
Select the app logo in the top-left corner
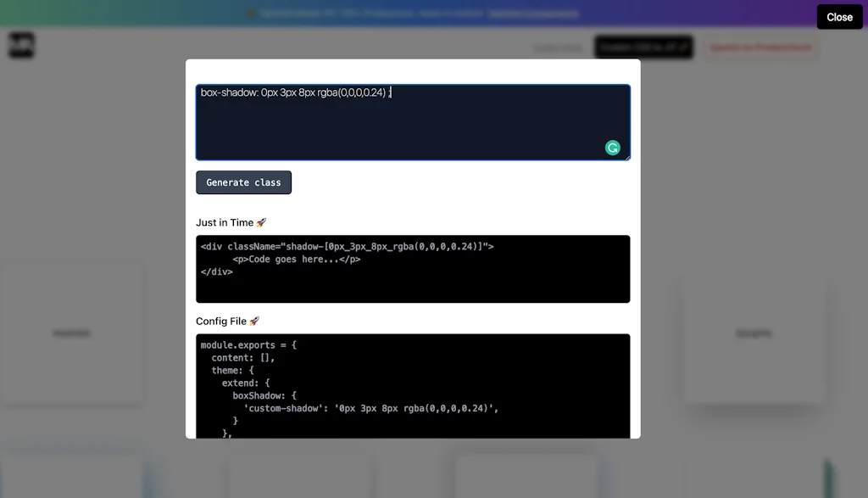pyautogui.click(x=21, y=45)
